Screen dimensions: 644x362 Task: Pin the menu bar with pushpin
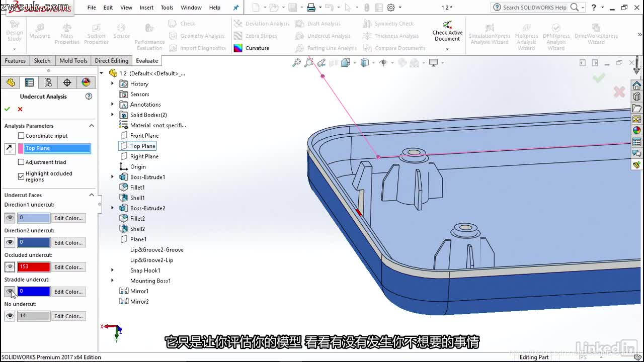[x=236, y=8]
